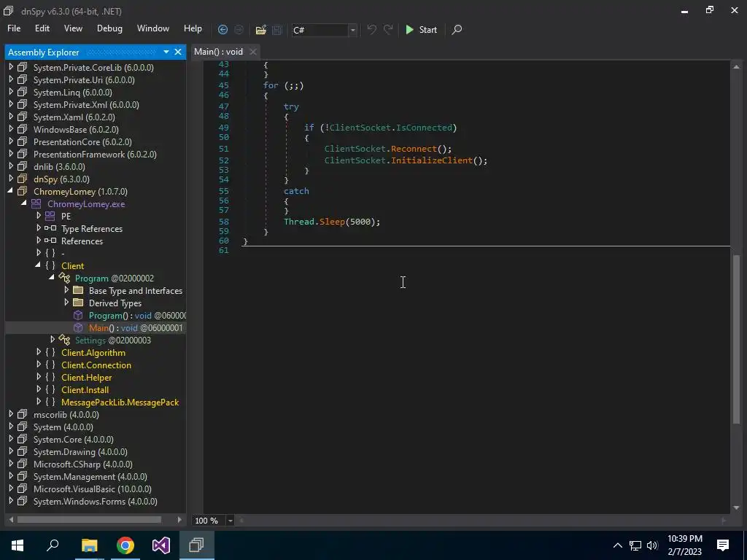Click the Undo toolbar icon
The width and height of the screenshot is (747, 560).
(x=371, y=29)
